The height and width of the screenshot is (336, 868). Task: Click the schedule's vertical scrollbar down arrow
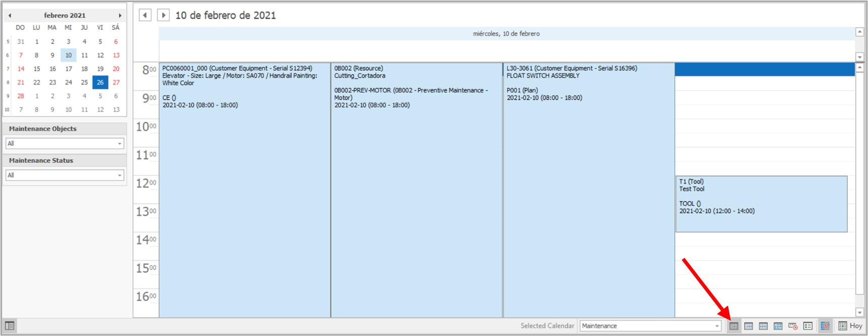point(859,312)
